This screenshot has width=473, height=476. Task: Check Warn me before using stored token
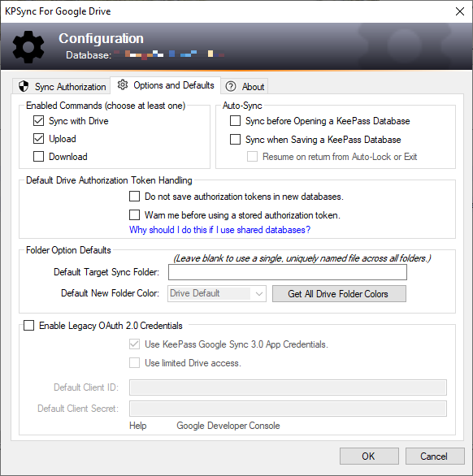click(x=135, y=215)
